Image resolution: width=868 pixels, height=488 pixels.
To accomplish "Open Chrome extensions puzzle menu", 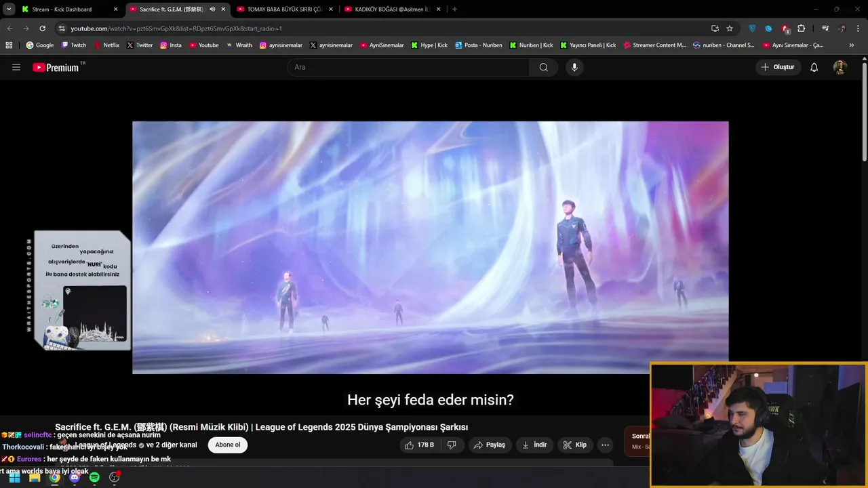I will (x=802, y=28).
